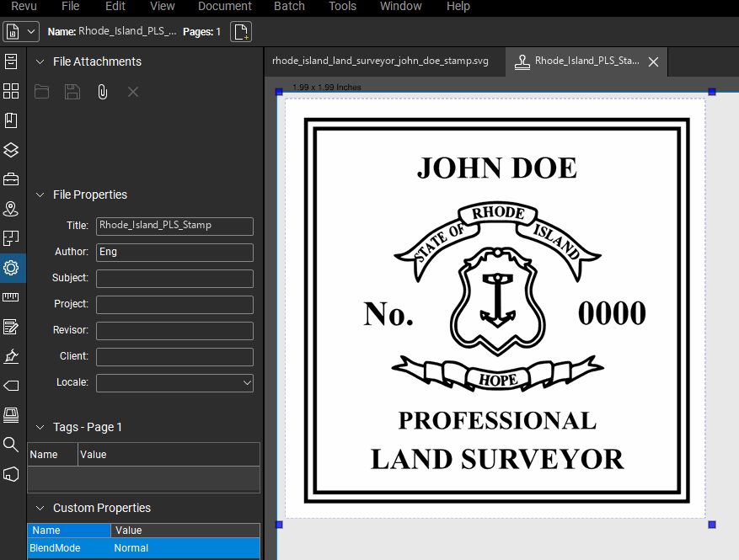The width and height of the screenshot is (739, 560).
Task: Click the Subject input field
Action: click(174, 279)
